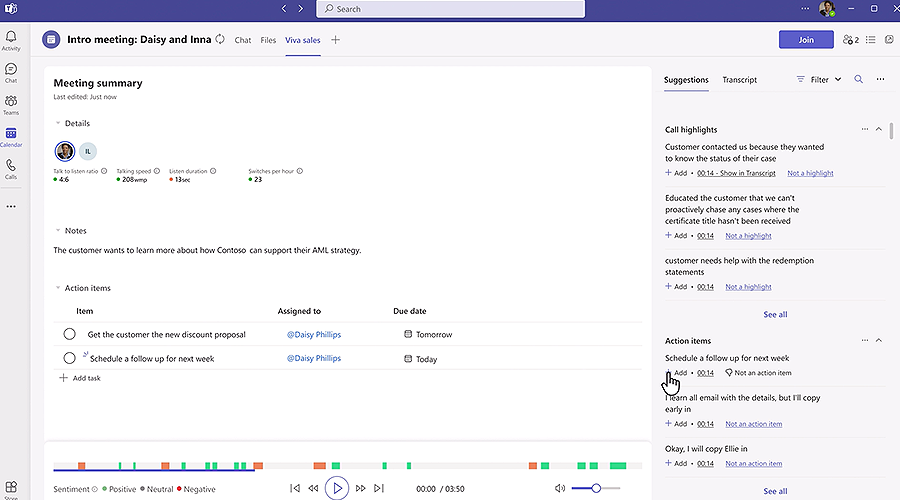Select the Viva sales tab

click(x=302, y=40)
